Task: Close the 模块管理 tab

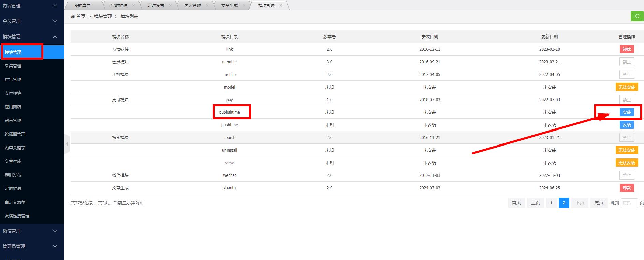Action: pyautogui.click(x=281, y=5)
